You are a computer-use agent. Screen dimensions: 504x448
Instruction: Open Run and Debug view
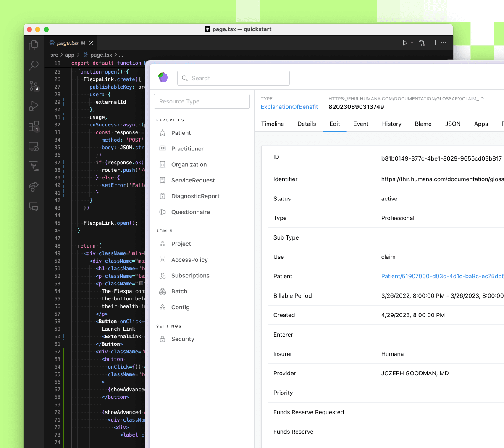pos(34,106)
